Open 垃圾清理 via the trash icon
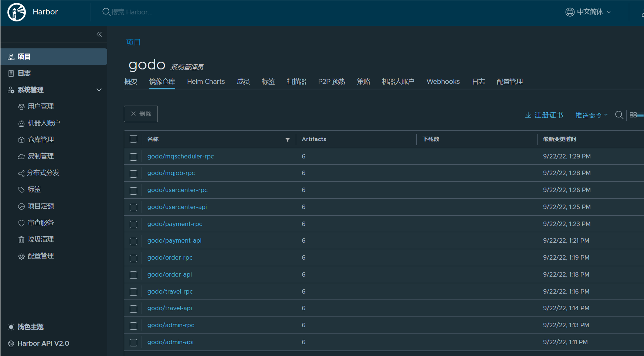 pyautogui.click(x=21, y=239)
